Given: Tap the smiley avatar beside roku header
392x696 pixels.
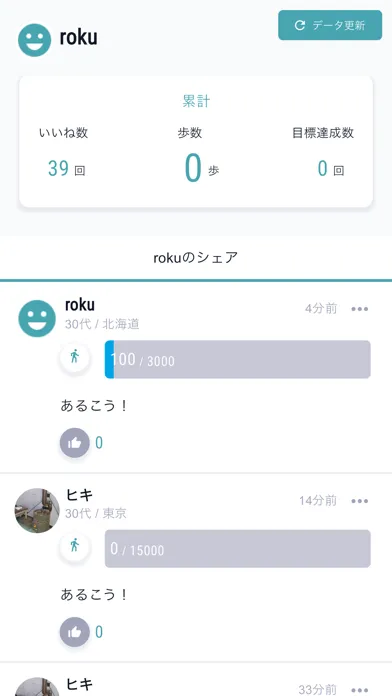Looking at the screenshot, I should [x=34, y=40].
